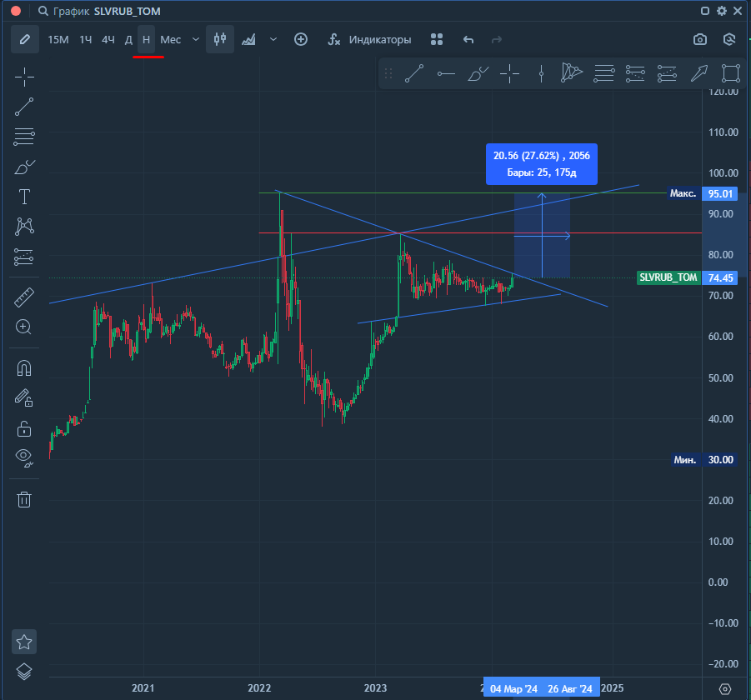
Task: Pick trend line in floating favorites toolbar
Action: (x=414, y=73)
